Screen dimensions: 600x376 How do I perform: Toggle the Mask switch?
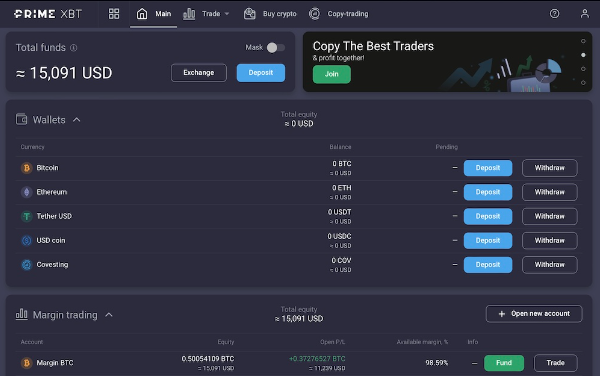coord(276,48)
